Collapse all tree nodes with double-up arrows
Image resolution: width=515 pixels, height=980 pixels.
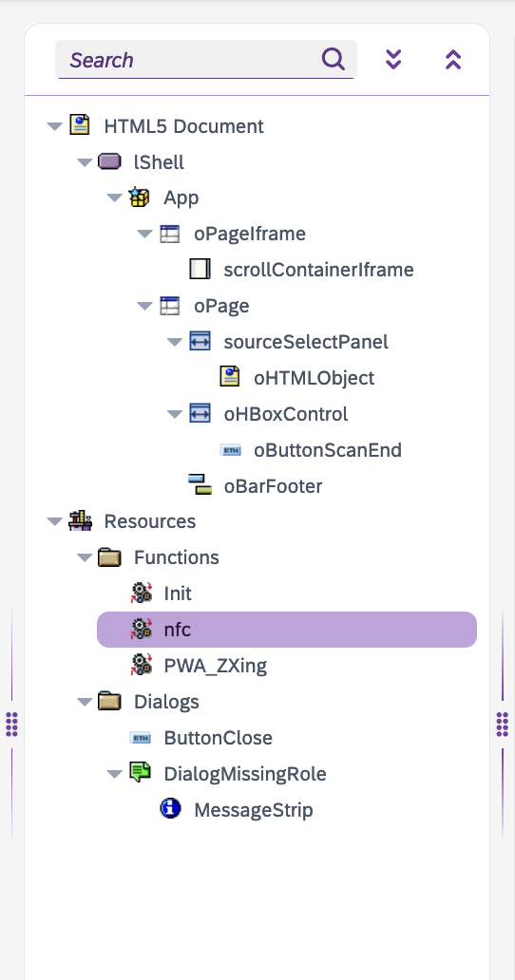click(x=453, y=60)
